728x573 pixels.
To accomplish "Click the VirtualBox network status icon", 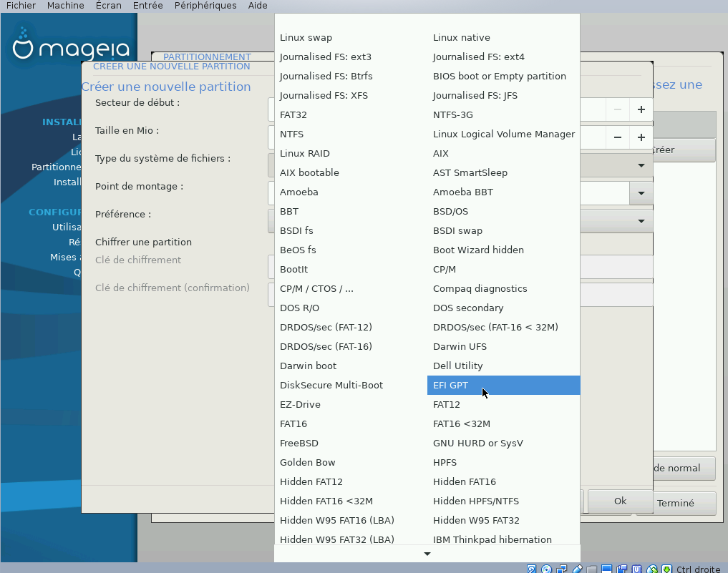I will tap(562, 569).
